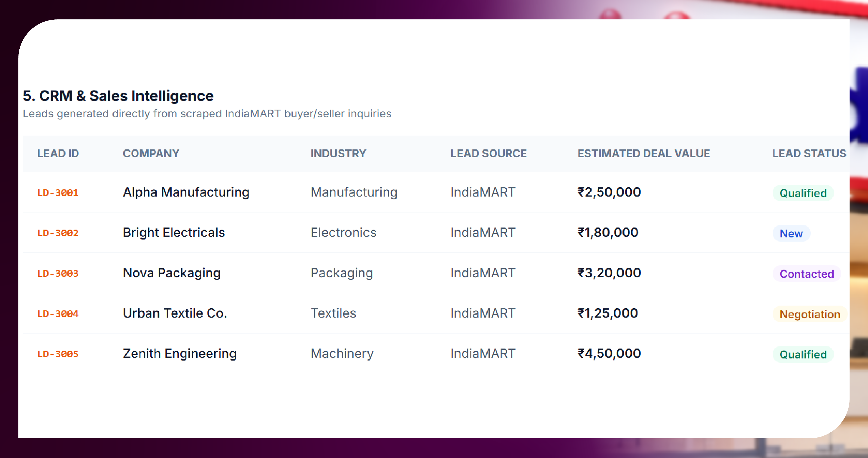
Task: Click Qualified badge for Alpha Manufacturing
Action: pos(803,193)
